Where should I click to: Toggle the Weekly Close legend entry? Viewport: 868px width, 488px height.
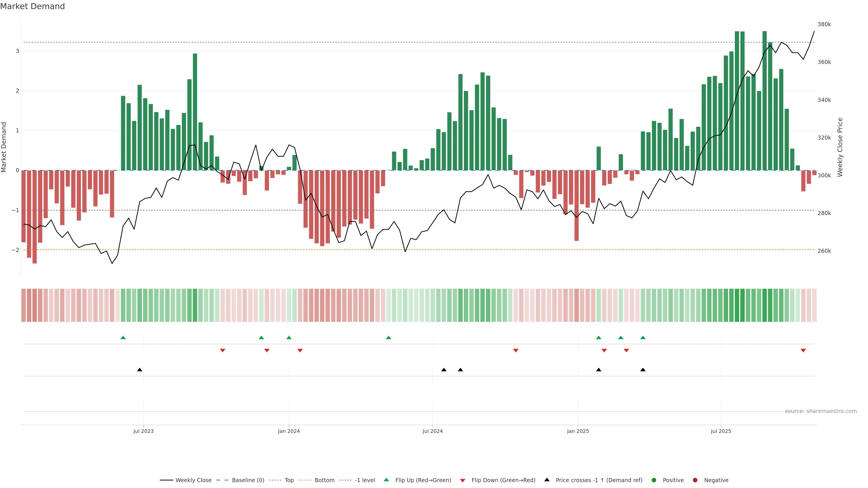193,480
